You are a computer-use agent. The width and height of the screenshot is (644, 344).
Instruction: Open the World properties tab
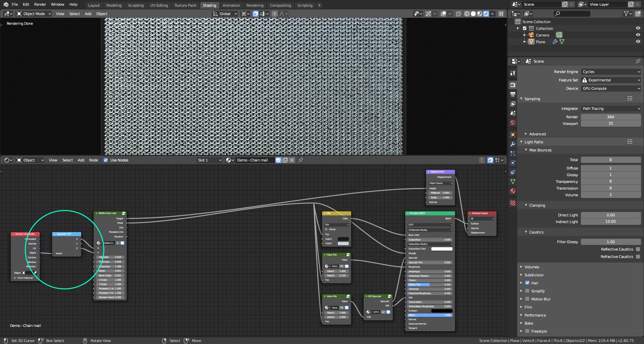click(513, 123)
